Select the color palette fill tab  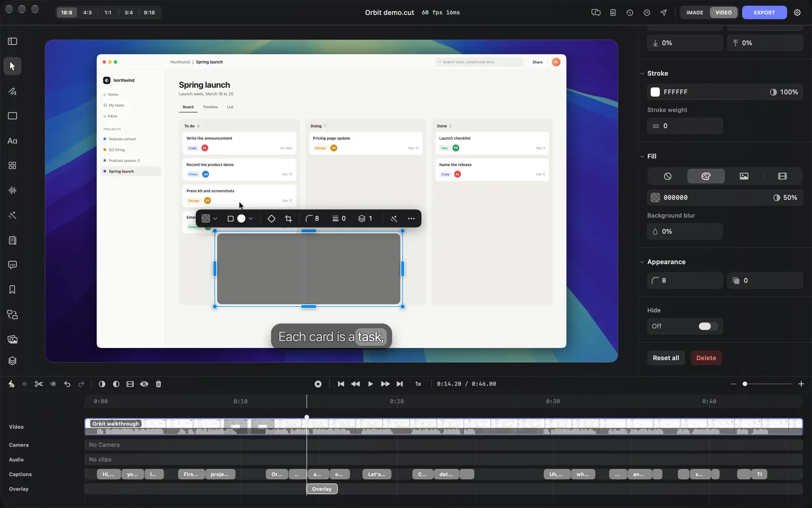pos(706,176)
